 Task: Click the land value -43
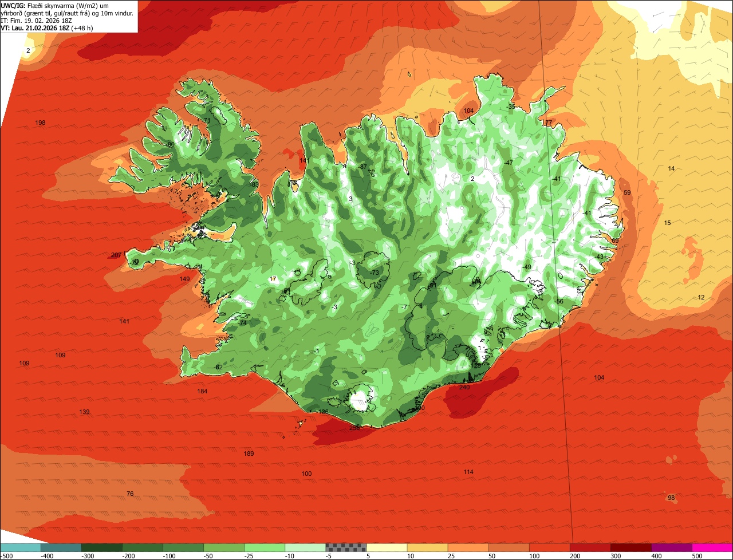[599, 257]
